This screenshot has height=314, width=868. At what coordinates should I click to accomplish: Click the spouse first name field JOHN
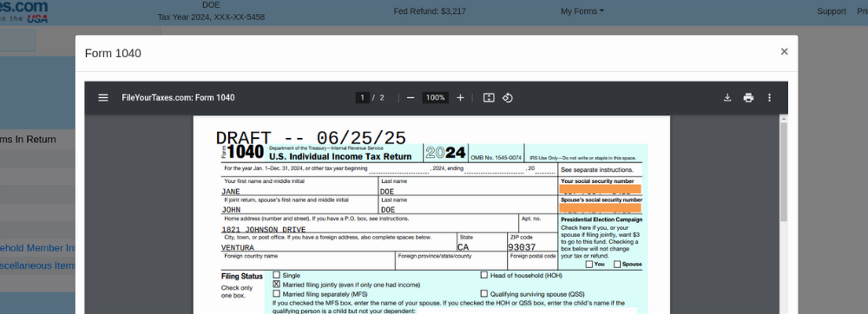point(299,205)
